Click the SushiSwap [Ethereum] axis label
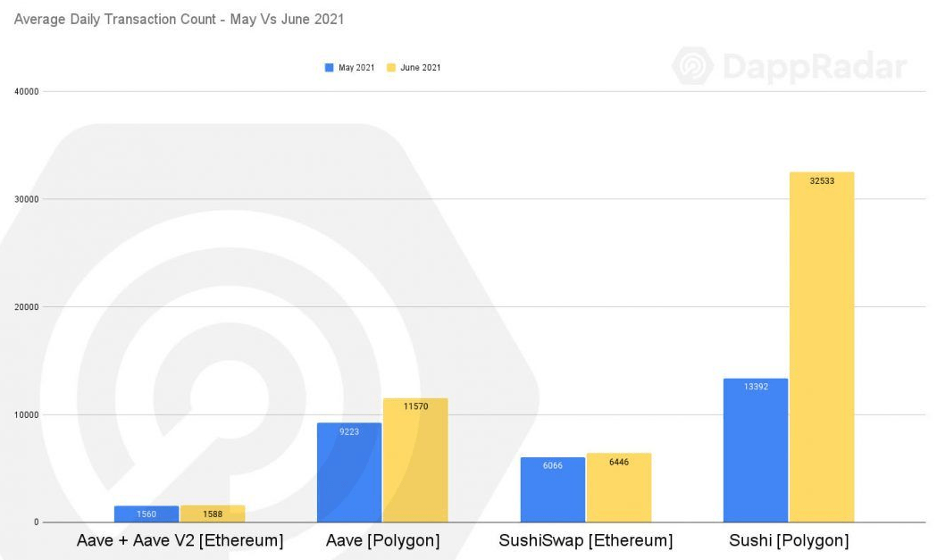 pos(585,540)
